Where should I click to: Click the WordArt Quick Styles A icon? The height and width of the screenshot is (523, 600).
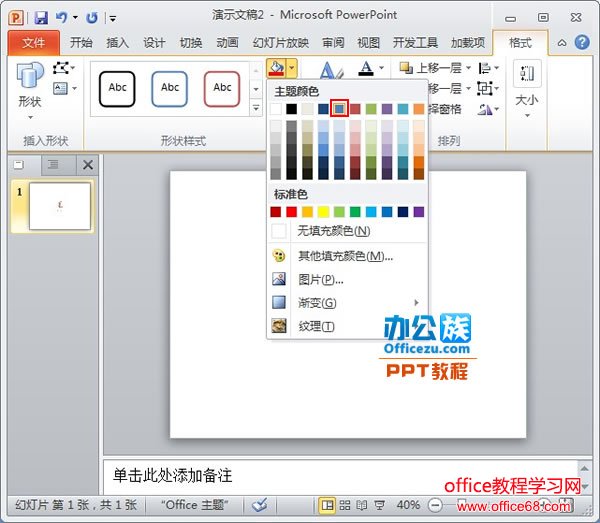(331, 70)
